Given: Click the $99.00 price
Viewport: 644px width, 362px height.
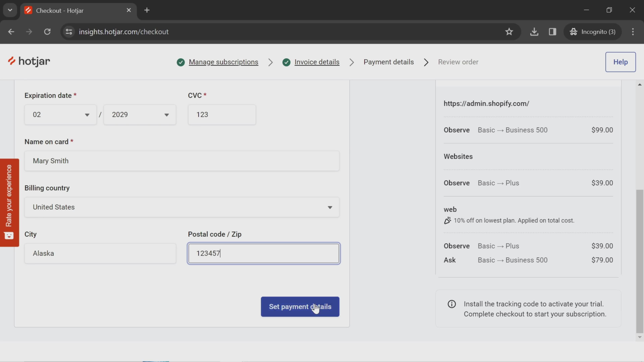Looking at the screenshot, I should pos(602,130).
